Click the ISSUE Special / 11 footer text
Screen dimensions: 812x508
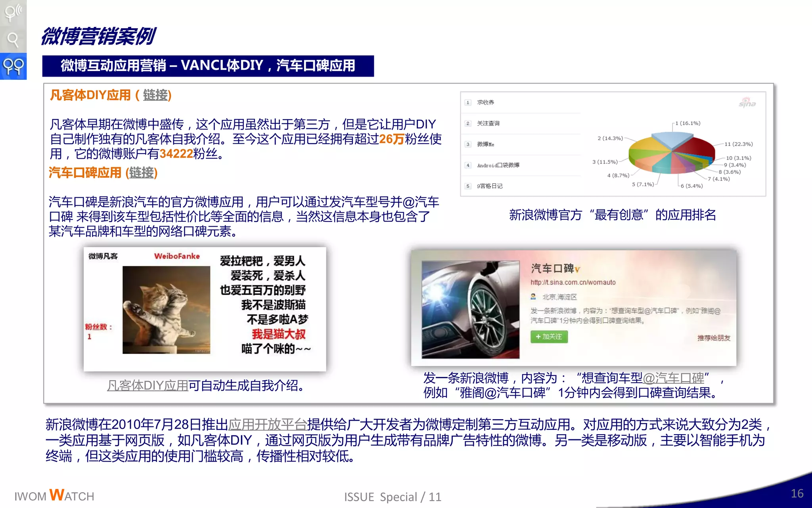393,497
